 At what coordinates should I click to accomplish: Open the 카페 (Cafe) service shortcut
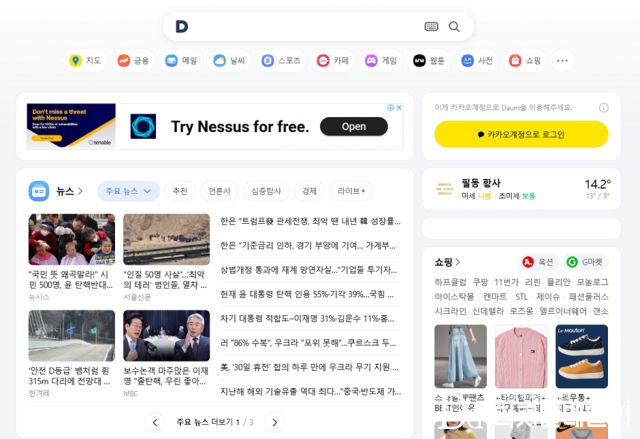coord(333,61)
